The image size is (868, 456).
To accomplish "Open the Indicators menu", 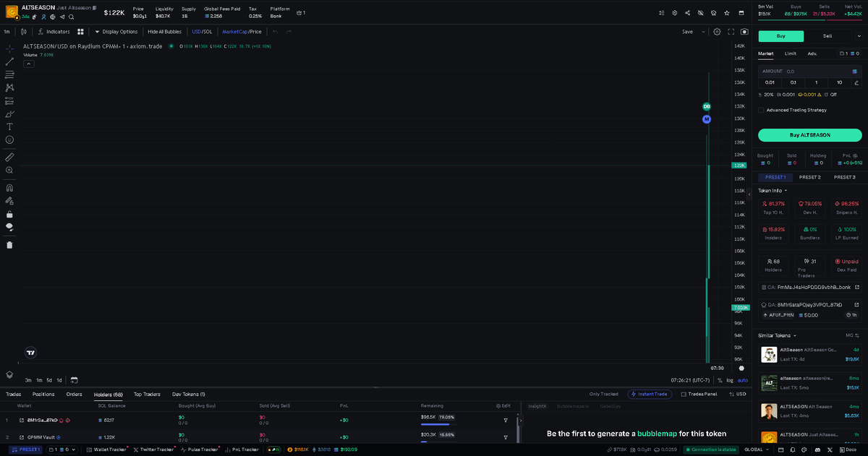I will pos(54,32).
